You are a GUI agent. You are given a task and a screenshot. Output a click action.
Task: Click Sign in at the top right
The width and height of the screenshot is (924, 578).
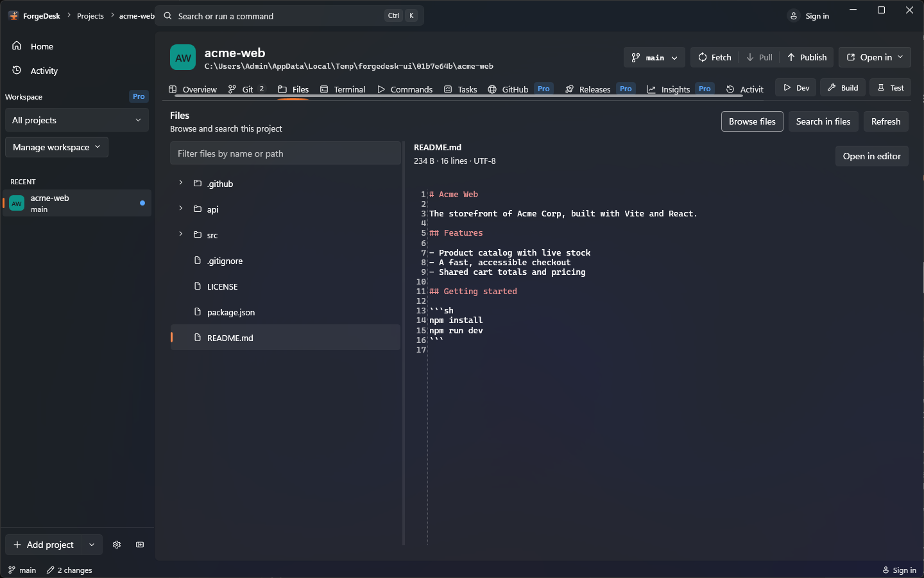point(810,16)
